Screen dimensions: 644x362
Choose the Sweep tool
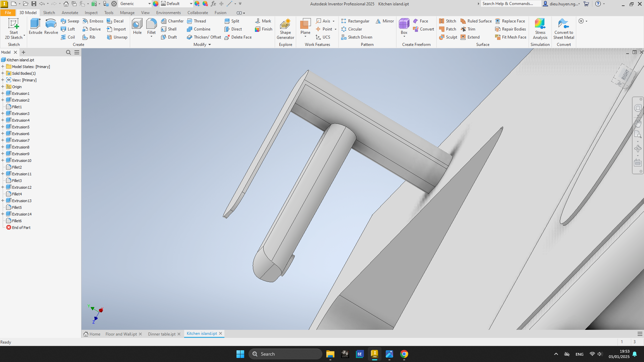tap(70, 21)
